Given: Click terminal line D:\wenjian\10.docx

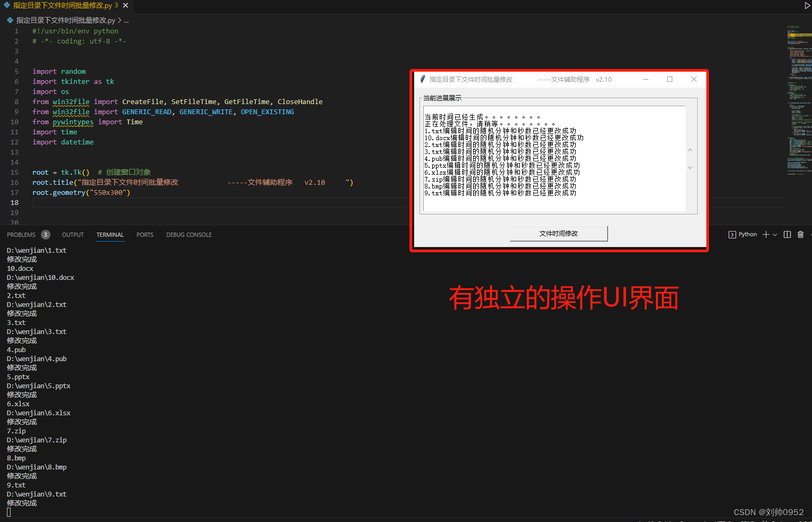Looking at the screenshot, I should (40, 277).
